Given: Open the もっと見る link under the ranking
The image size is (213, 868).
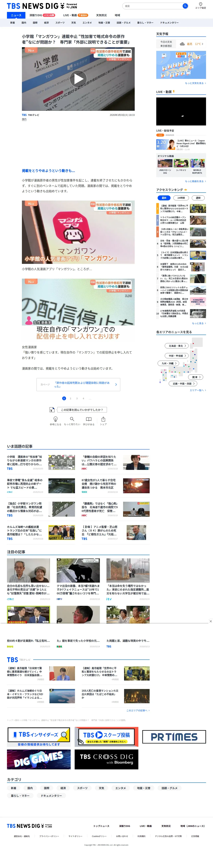Looking at the screenshot, I should coord(199,323).
